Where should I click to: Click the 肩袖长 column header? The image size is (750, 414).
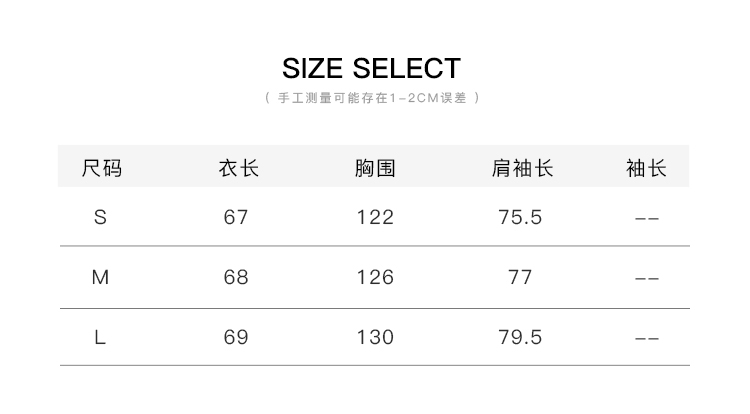(x=522, y=168)
